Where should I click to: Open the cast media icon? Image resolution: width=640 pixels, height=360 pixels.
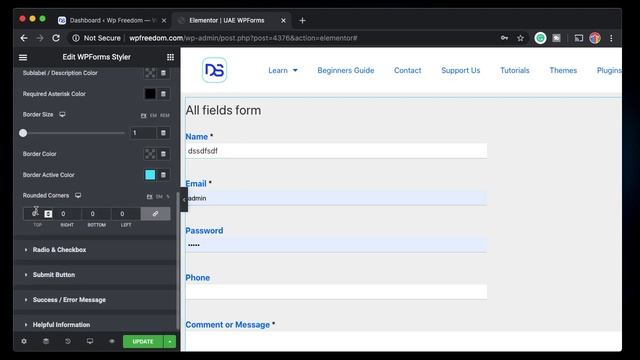pyautogui.click(x=578, y=38)
